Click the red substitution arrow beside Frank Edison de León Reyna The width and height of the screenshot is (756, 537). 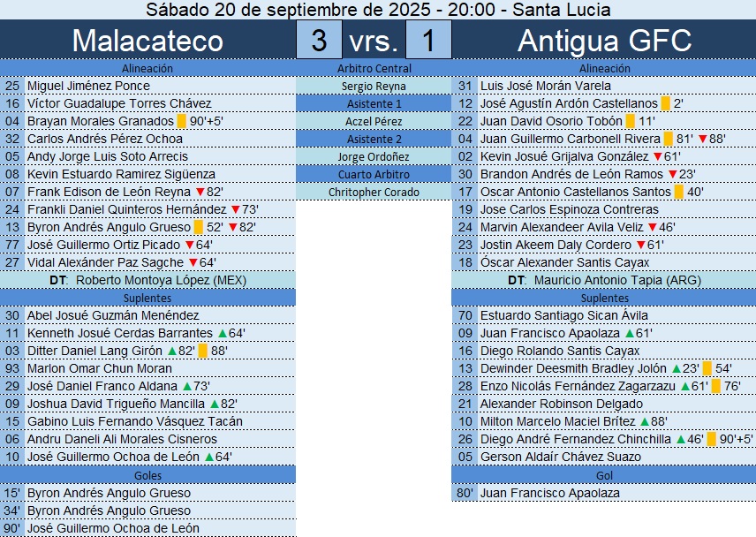click(x=200, y=192)
